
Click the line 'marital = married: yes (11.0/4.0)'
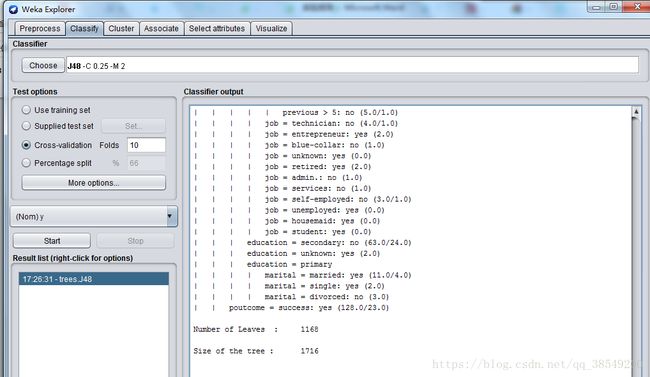338,275
